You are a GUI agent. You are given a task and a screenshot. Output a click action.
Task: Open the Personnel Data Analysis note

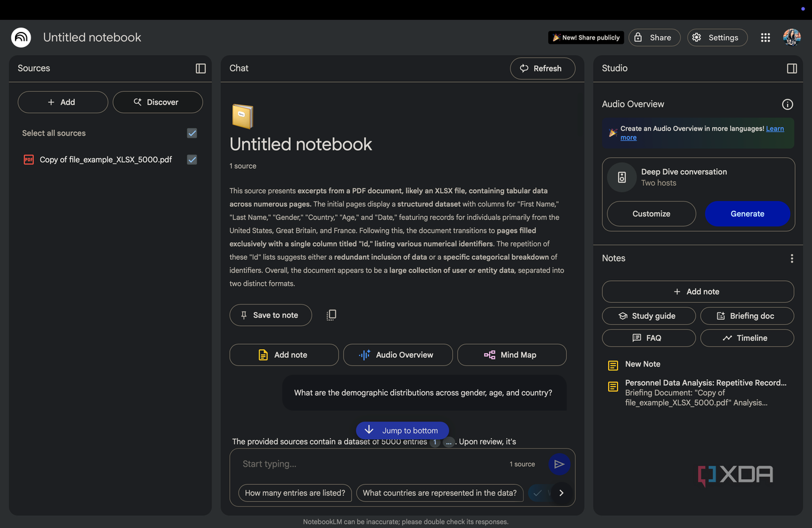(698, 392)
